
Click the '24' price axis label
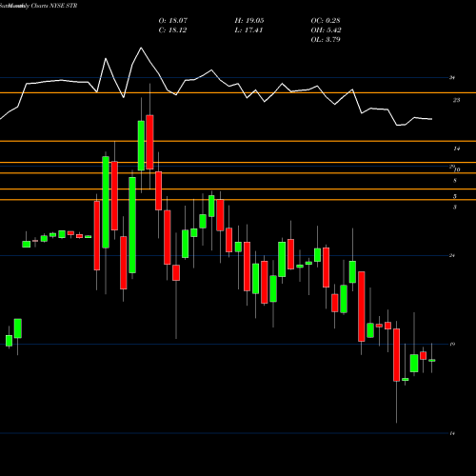click(x=452, y=255)
